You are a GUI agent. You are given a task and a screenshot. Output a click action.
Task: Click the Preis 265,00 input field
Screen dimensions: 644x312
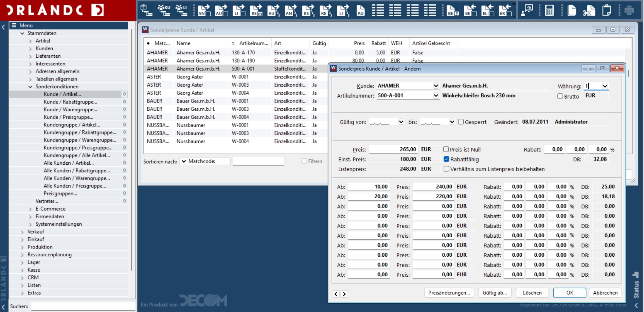click(393, 149)
